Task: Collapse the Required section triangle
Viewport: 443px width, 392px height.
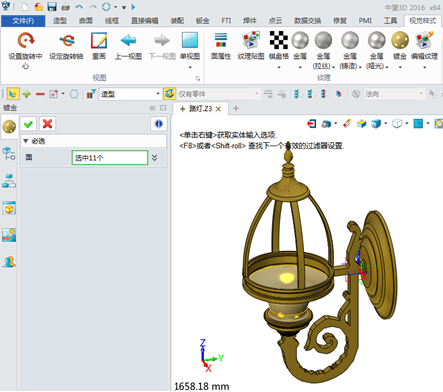Action: click(x=25, y=141)
